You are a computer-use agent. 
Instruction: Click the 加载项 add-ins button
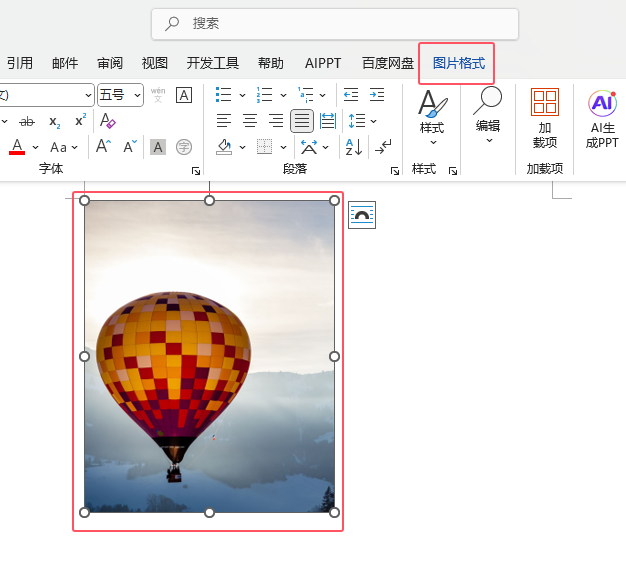[545, 118]
